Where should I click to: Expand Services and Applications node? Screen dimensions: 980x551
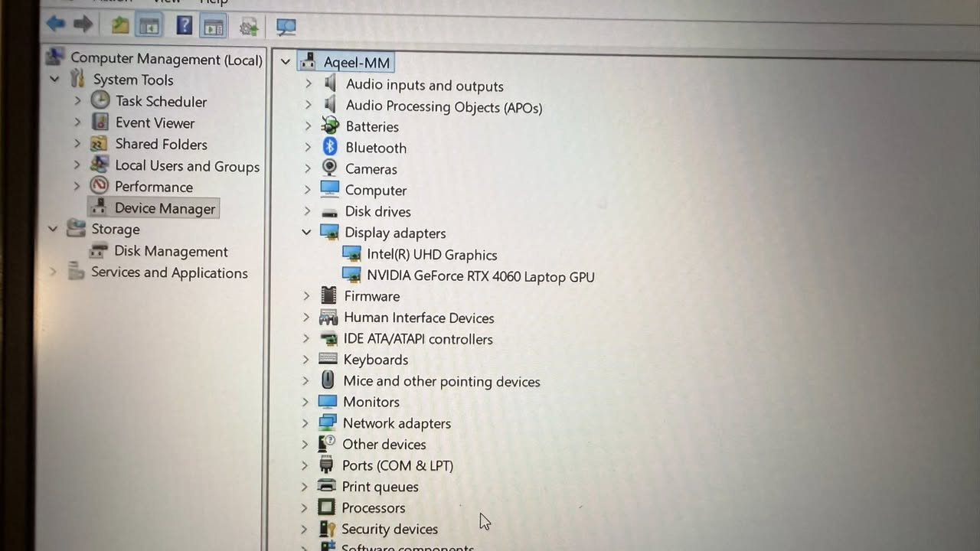point(53,272)
